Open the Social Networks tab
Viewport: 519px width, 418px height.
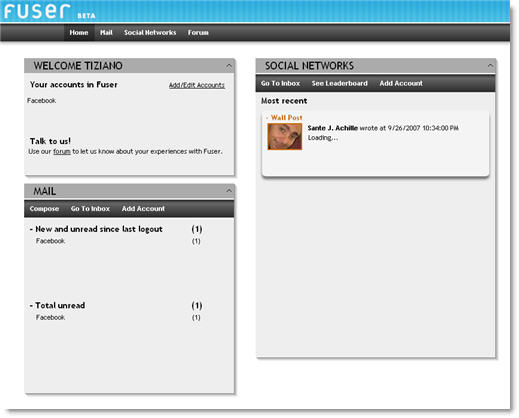click(150, 33)
